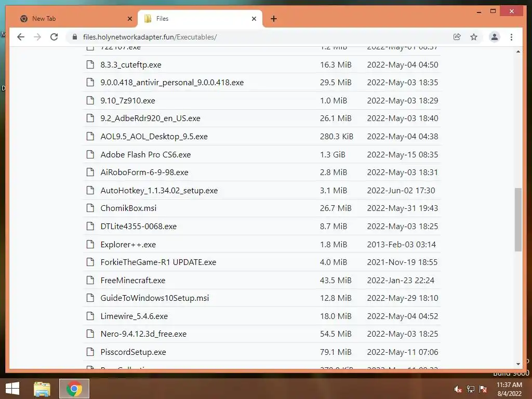Open AiRoboForm-6-9-98.exe link
Image resolution: width=532 pixels, height=399 pixels.
[144, 172]
